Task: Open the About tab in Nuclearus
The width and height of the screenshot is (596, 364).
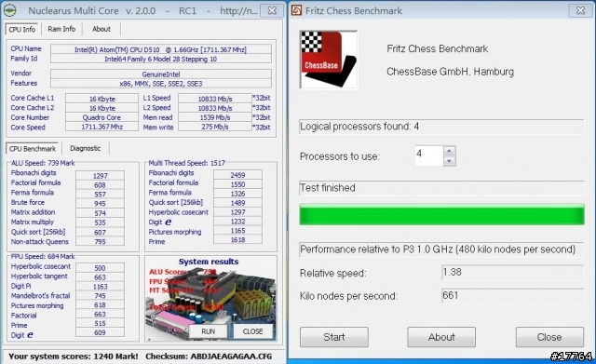Action: tap(102, 29)
